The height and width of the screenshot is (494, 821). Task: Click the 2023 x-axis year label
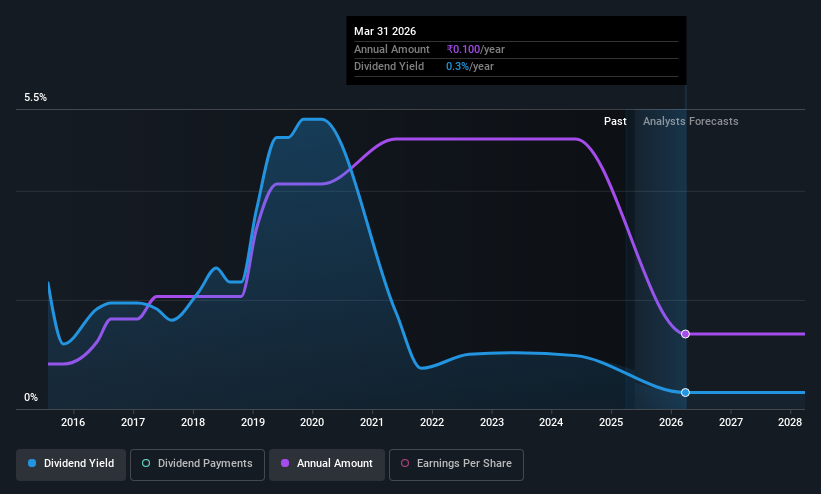click(x=492, y=422)
